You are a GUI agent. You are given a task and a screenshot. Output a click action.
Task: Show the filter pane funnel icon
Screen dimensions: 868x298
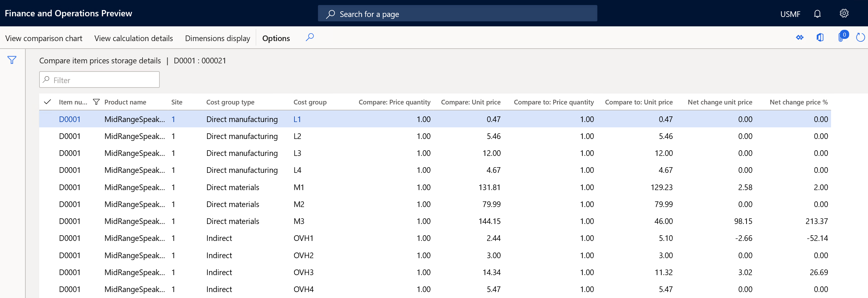[x=12, y=60]
